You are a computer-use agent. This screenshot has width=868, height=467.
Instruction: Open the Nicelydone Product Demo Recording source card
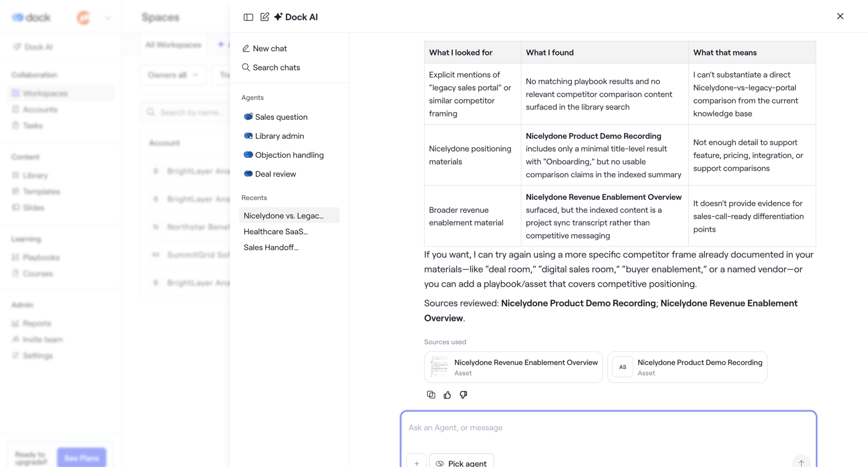687,367
